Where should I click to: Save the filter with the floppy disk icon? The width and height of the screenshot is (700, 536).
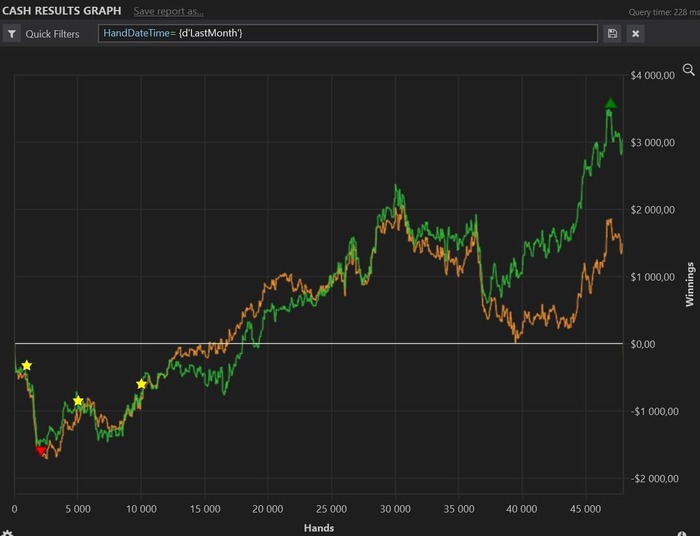[x=612, y=33]
